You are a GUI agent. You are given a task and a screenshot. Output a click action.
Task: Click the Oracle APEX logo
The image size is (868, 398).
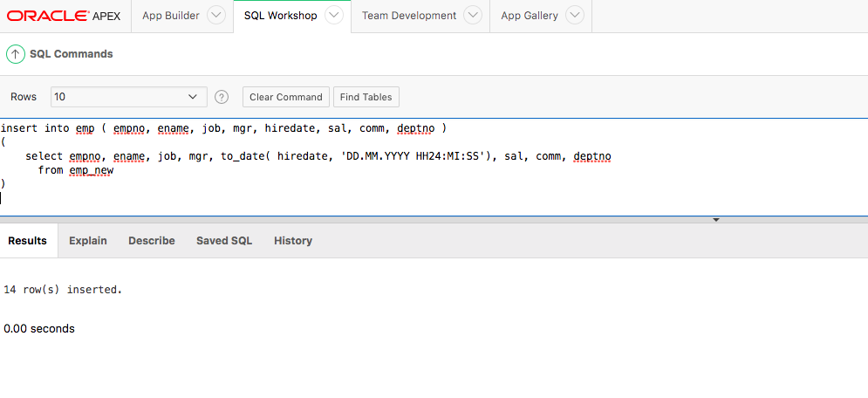click(64, 16)
